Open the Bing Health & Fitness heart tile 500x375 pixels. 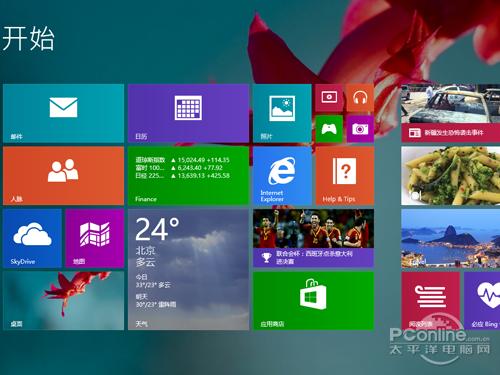(x=482, y=301)
